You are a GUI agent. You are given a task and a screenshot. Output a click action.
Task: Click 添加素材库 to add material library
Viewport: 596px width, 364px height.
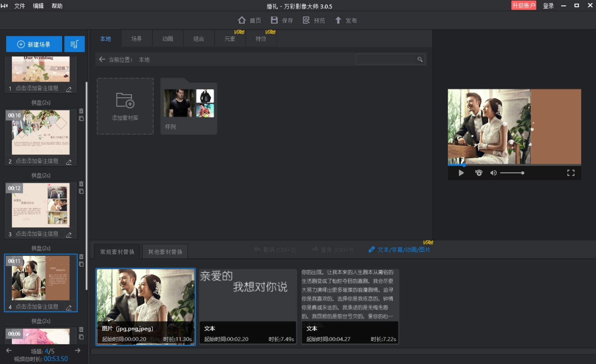pos(125,106)
